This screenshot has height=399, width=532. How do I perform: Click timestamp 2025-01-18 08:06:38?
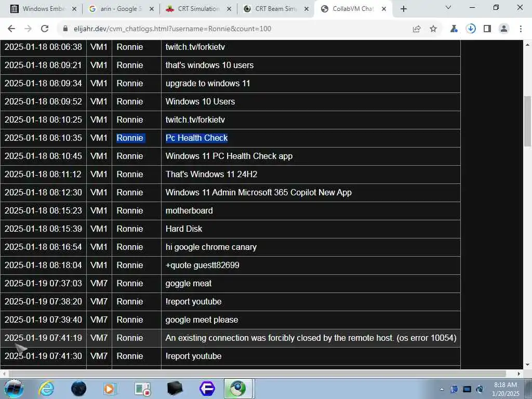[x=43, y=47]
